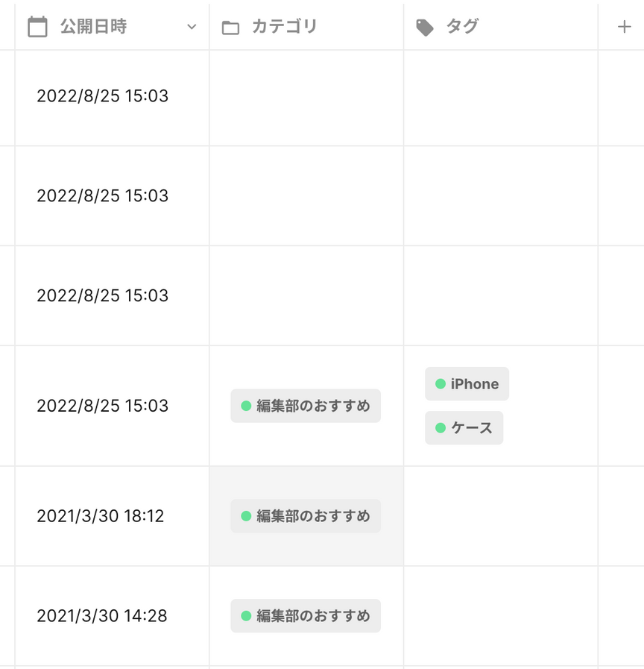644x669 pixels.
Task: Select 編集部のおすすめ in the 14:28 row
Action: (x=306, y=615)
